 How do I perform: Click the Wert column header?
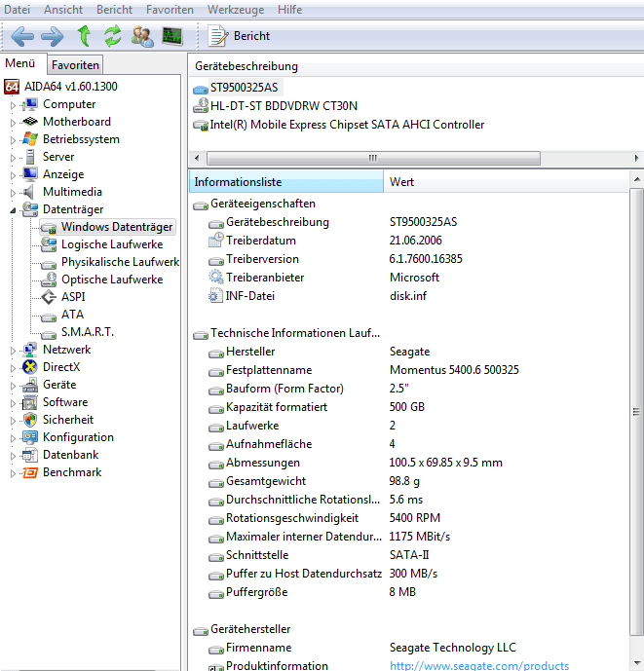point(506,182)
